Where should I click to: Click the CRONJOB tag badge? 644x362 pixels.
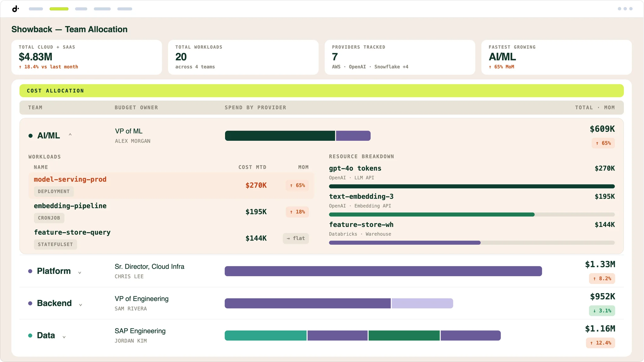49,218
